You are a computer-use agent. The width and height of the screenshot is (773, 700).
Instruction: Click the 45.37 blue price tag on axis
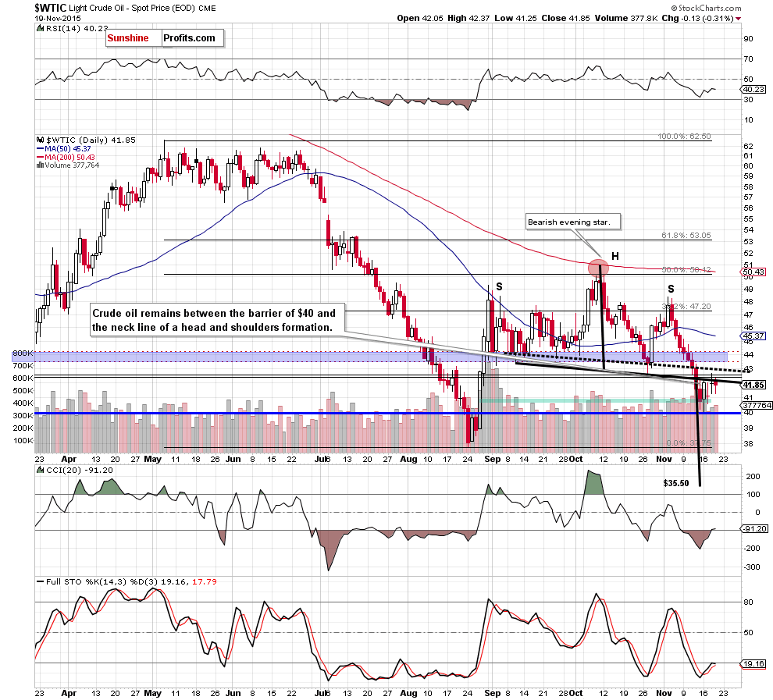click(753, 336)
